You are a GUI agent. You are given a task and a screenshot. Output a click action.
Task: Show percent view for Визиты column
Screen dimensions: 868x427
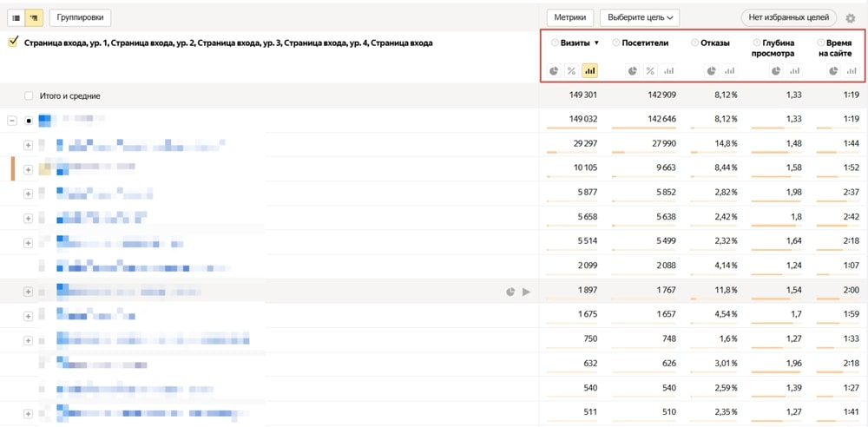pos(572,71)
